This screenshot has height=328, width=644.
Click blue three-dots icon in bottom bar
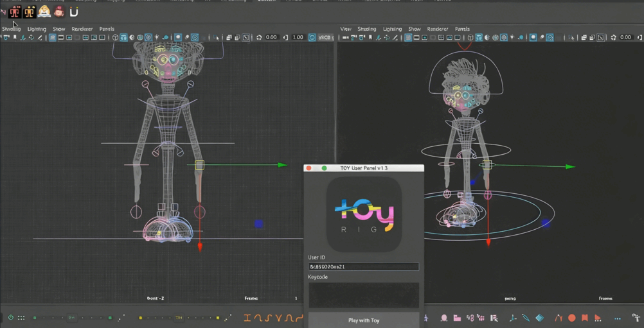[617, 318]
